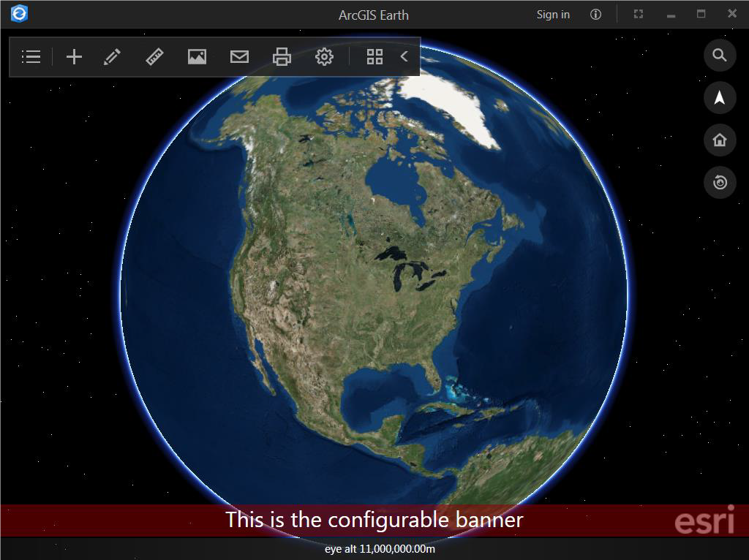749x560 pixels.
Task: Minimize the ArcGIS Earth window
Action: click(x=671, y=15)
